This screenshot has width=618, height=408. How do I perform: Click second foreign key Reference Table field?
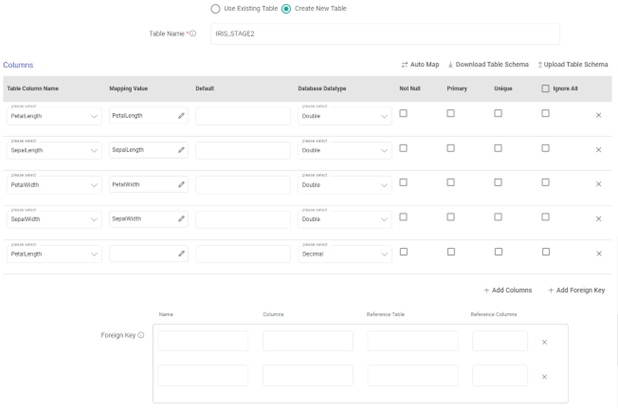point(413,376)
